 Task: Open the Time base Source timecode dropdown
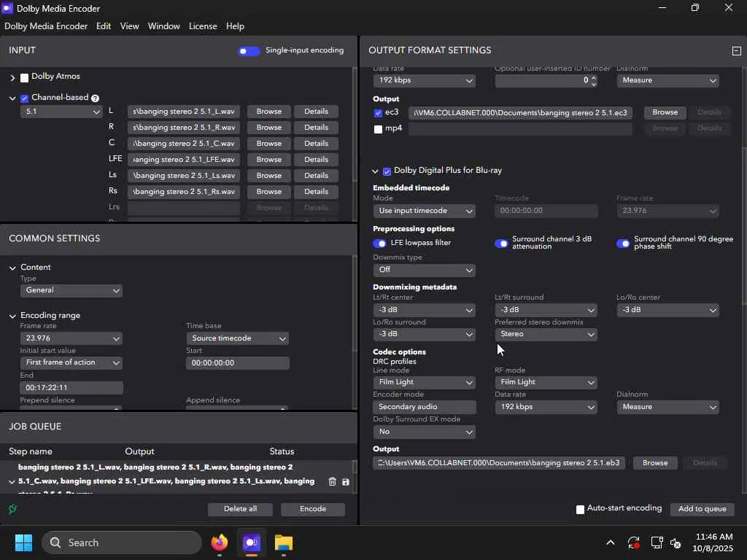237,338
